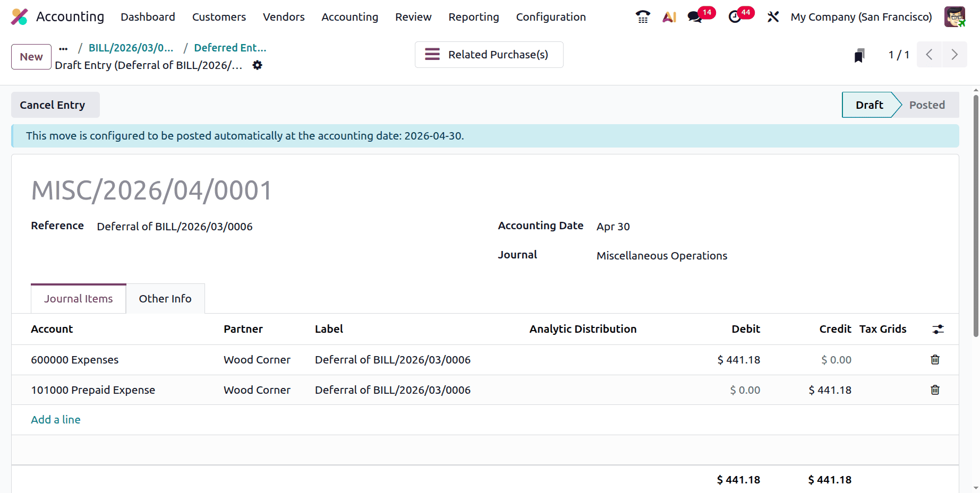Sort by the Debit column header

coord(746,329)
